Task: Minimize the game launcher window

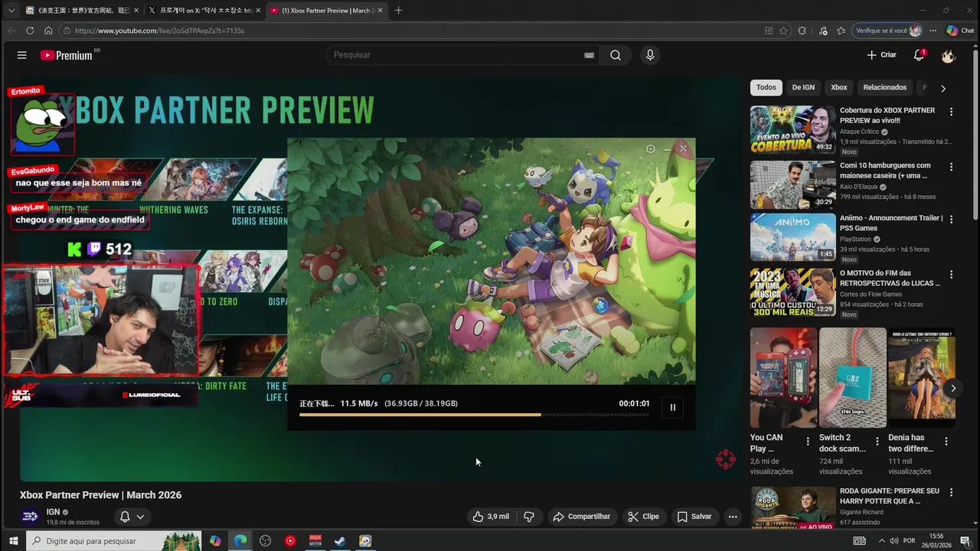Action: pos(667,149)
